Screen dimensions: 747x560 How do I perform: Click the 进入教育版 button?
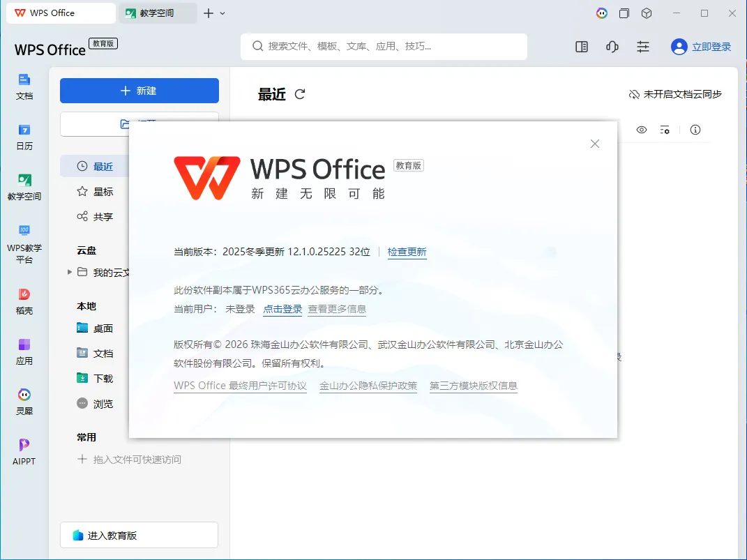point(139,535)
